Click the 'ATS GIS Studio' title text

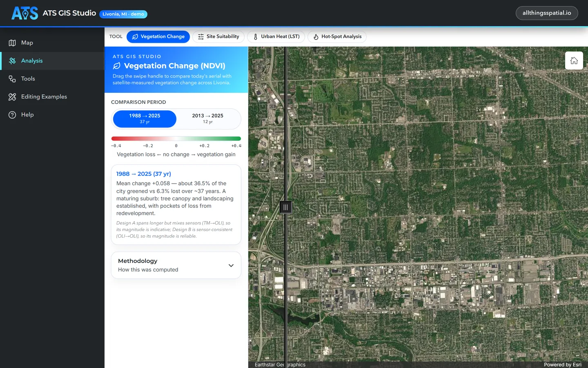[x=69, y=13]
